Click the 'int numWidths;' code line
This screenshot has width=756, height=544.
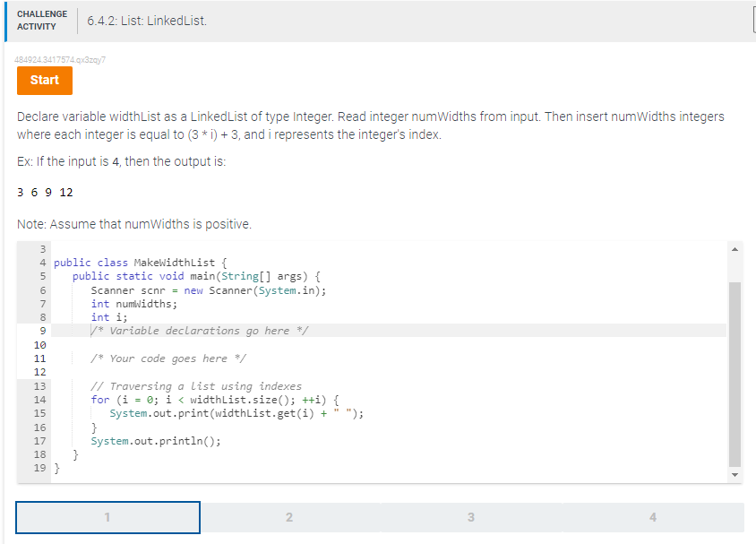coord(134,304)
